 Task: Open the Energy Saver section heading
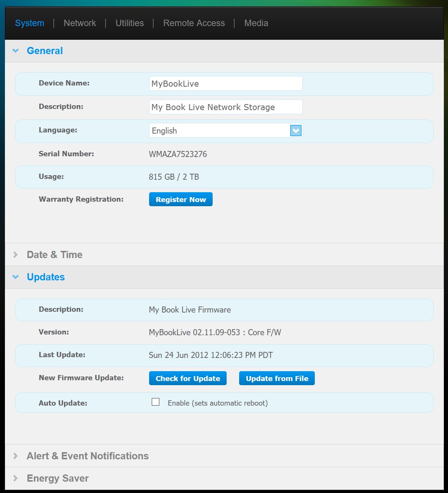58,478
